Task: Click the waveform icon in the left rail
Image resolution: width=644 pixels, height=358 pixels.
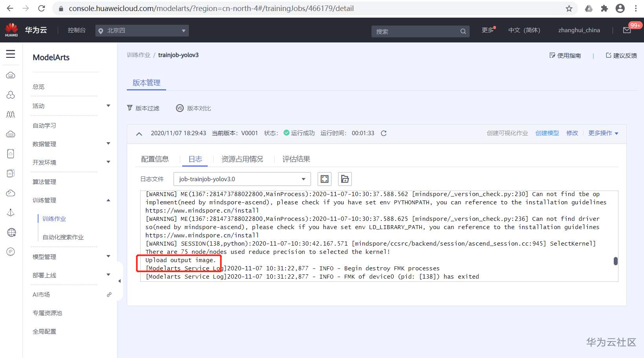Action: tap(11, 114)
